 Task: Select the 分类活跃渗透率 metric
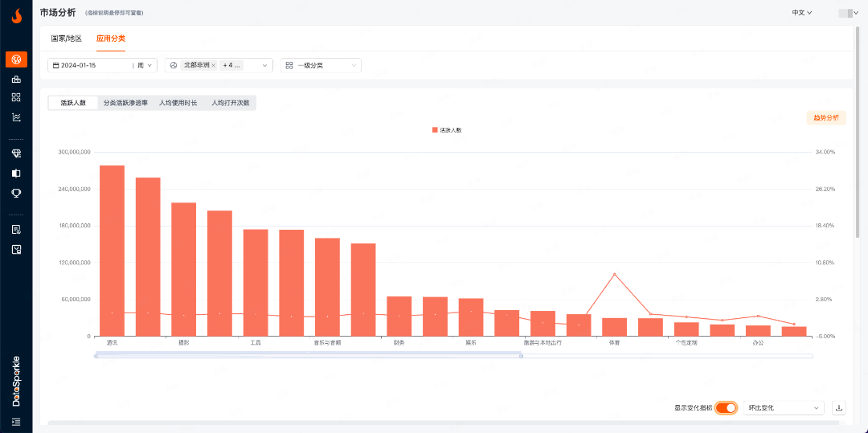pos(125,103)
